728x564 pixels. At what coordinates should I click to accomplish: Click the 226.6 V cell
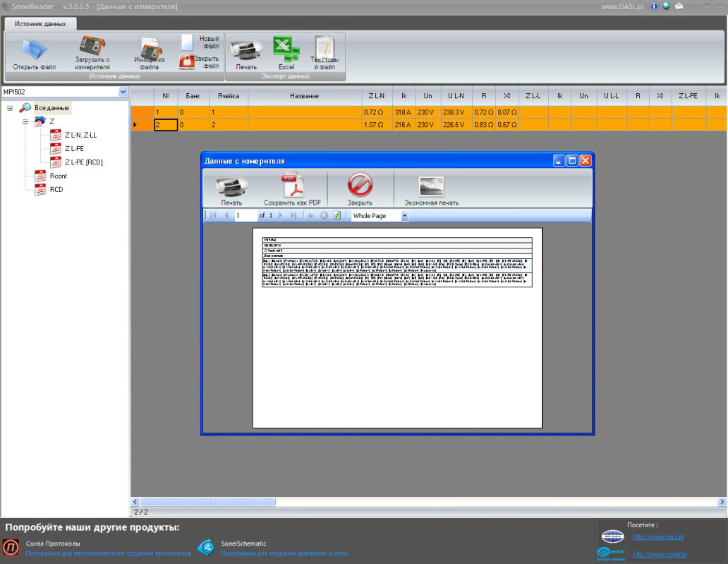(x=456, y=125)
